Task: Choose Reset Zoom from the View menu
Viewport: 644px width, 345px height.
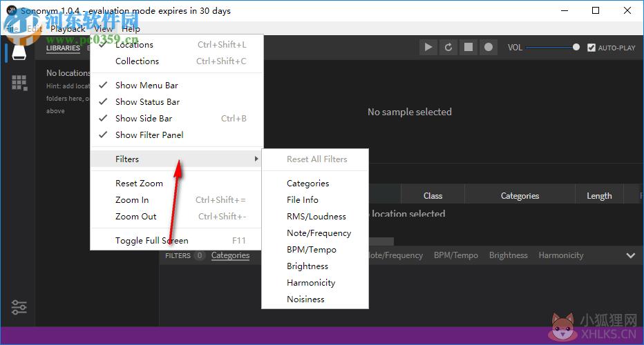Action: (x=177, y=184)
